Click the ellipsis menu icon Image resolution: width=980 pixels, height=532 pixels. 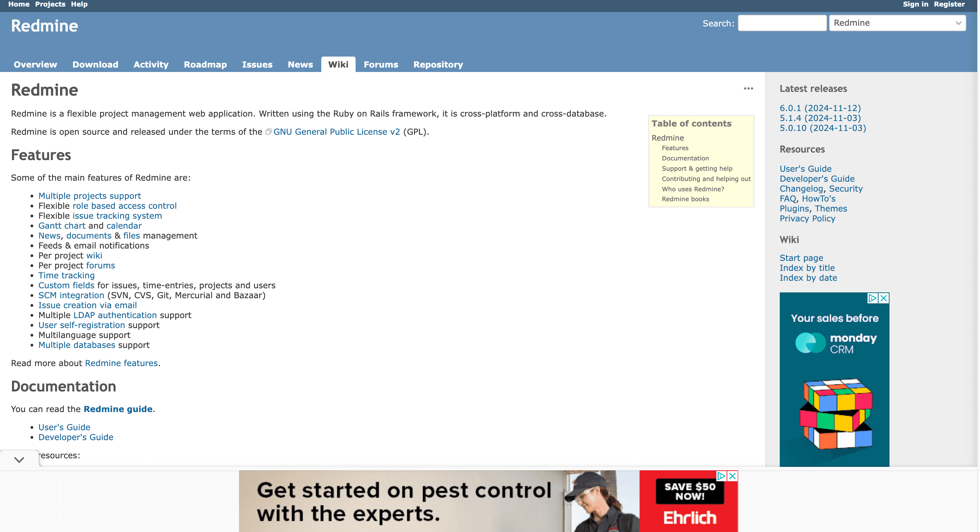pos(749,88)
